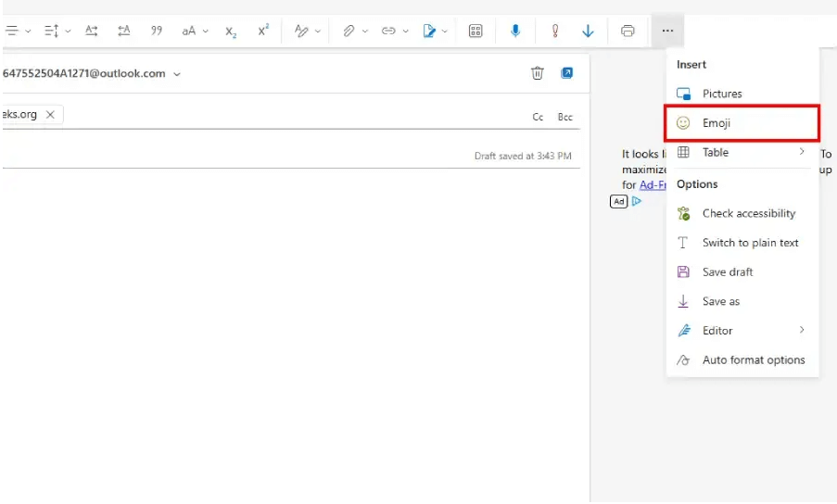
Task: Click the text styles pen icon
Action: point(301,31)
